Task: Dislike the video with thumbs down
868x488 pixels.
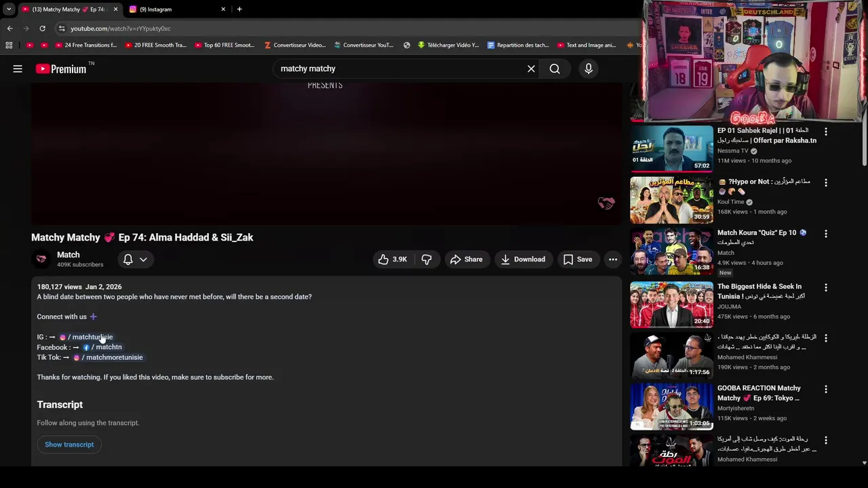Action: point(427,259)
